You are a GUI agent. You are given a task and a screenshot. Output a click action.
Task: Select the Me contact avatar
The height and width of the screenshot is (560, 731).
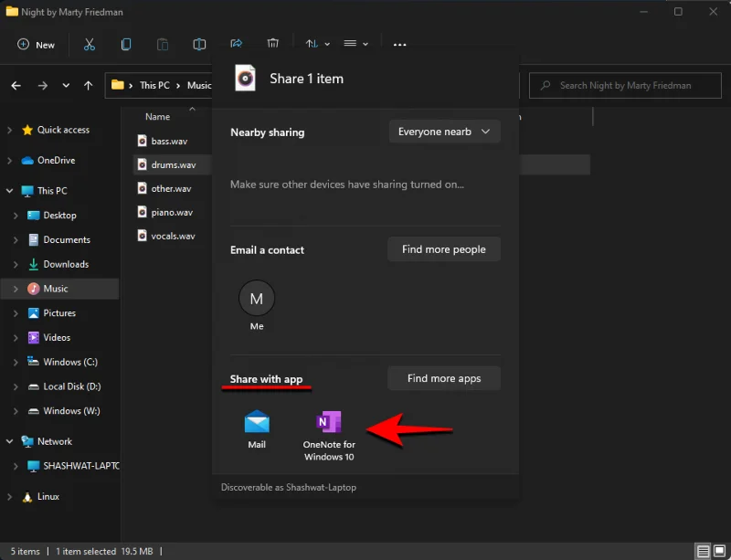coord(256,298)
